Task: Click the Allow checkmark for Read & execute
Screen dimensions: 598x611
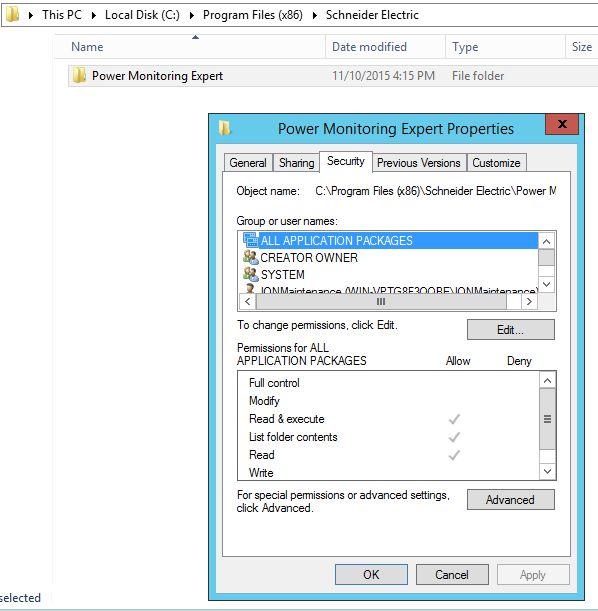Action: pos(454,419)
